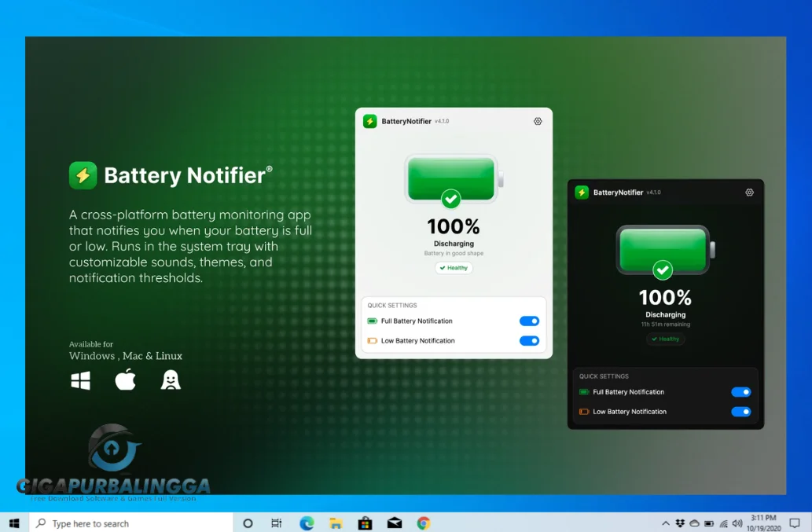The height and width of the screenshot is (532, 812).
Task: Open the Action Center notifications icon
Action: 795,523
